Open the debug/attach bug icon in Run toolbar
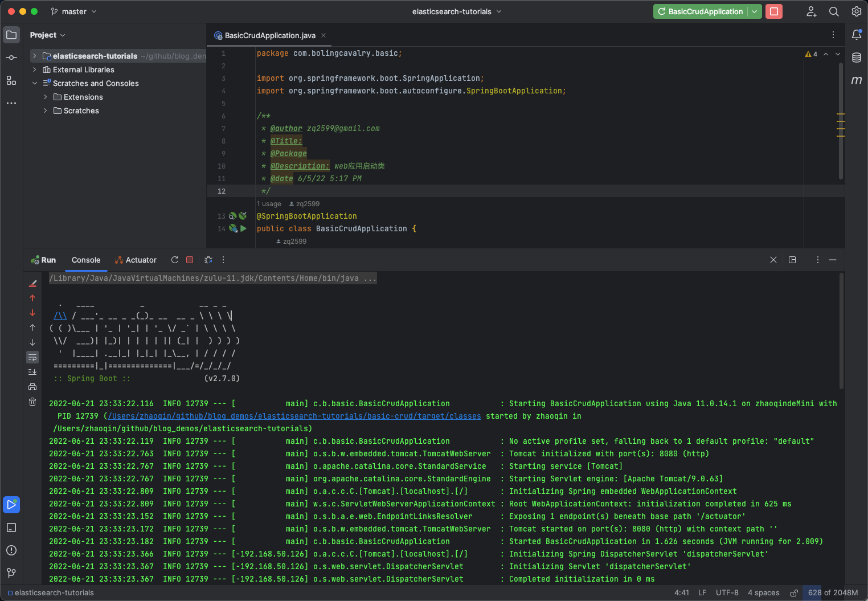Screen dimensions: 868x601 [208, 260]
